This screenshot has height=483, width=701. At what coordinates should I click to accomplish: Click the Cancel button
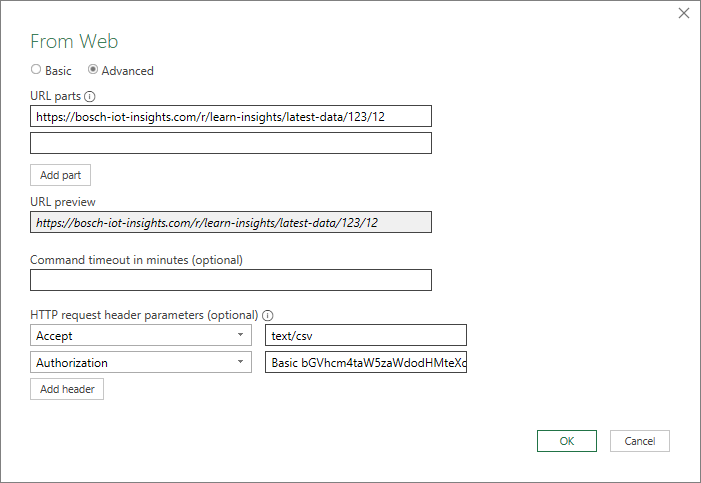[x=639, y=441]
